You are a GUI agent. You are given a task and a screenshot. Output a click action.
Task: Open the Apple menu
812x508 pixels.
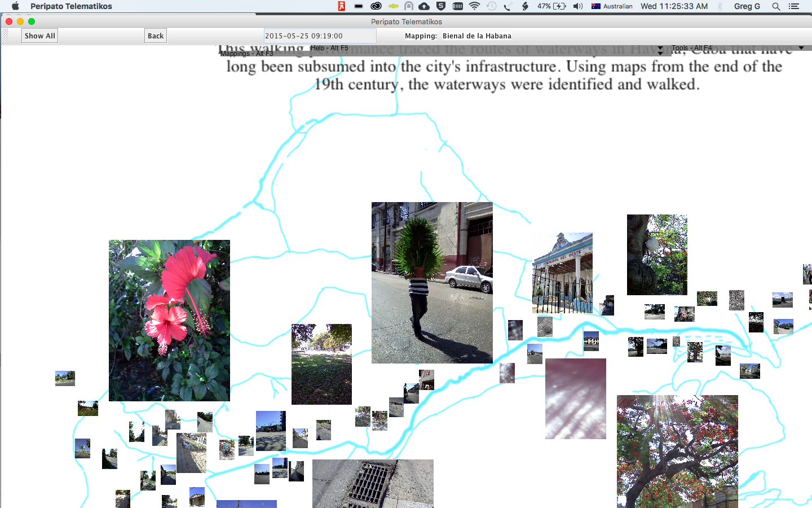pos(15,6)
